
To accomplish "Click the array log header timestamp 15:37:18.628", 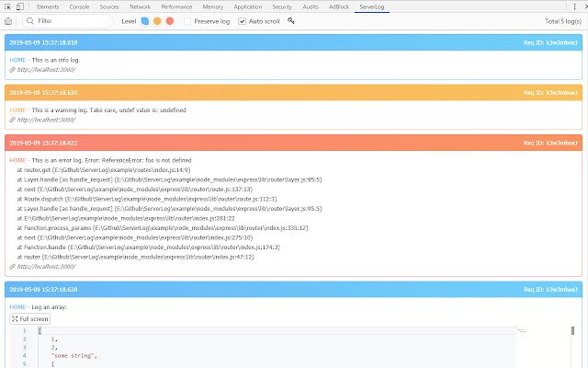I will click(x=43, y=290).
